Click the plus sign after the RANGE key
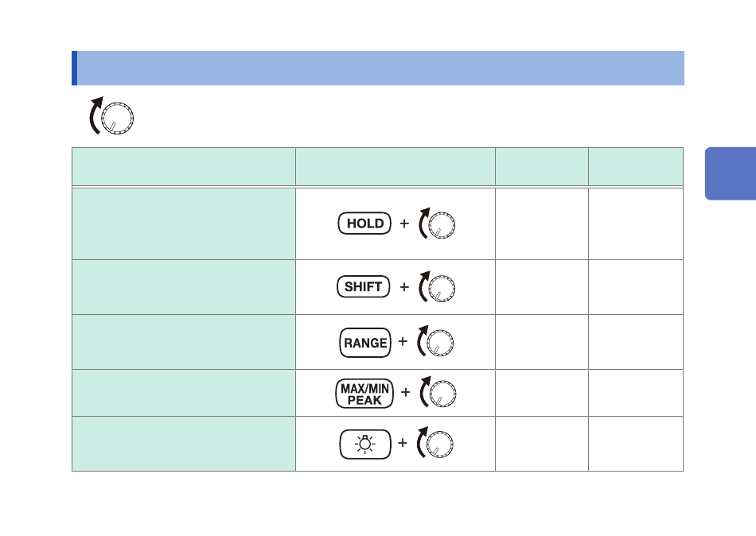Screen dimensions: 756x536 [403, 343]
